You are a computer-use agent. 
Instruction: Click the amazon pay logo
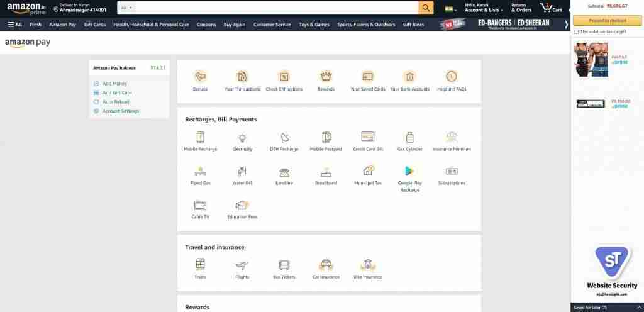click(28, 43)
